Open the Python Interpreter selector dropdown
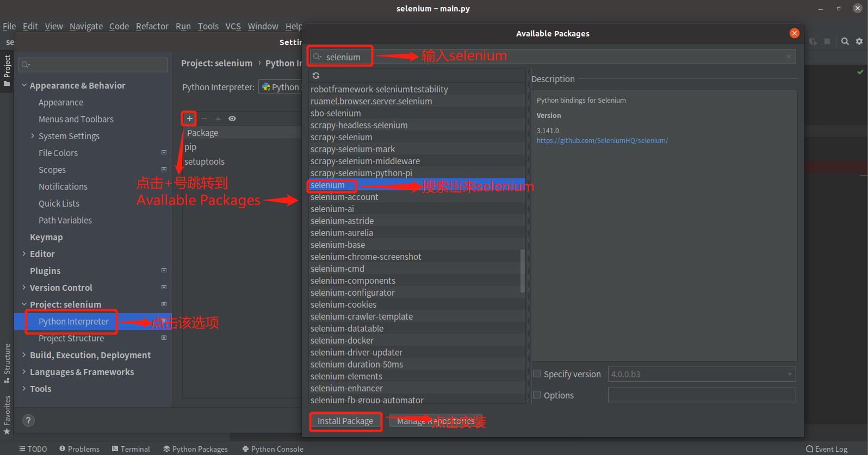 [x=280, y=87]
